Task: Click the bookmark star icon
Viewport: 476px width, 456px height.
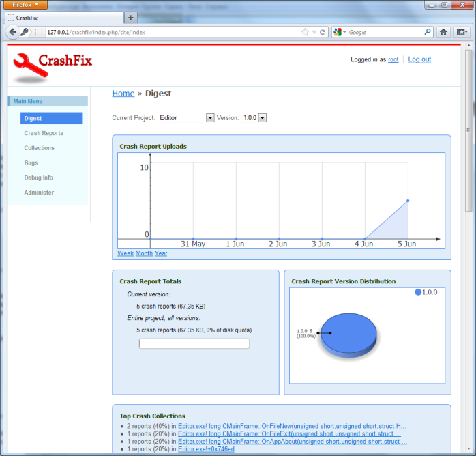Action: click(305, 32)
